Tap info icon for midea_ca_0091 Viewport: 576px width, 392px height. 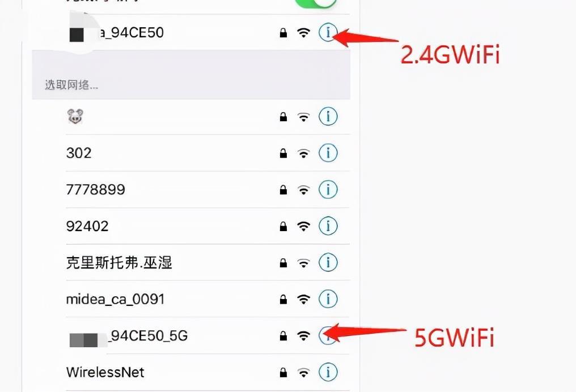328,299
